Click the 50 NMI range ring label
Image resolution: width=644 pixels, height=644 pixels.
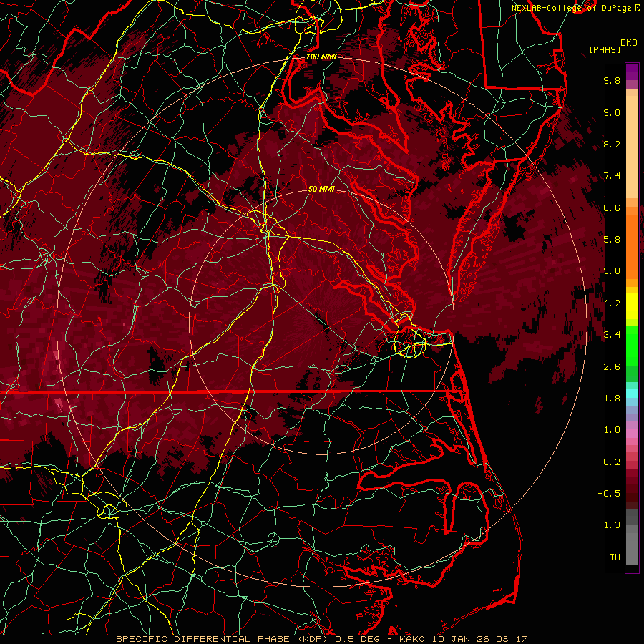point(321,189)
